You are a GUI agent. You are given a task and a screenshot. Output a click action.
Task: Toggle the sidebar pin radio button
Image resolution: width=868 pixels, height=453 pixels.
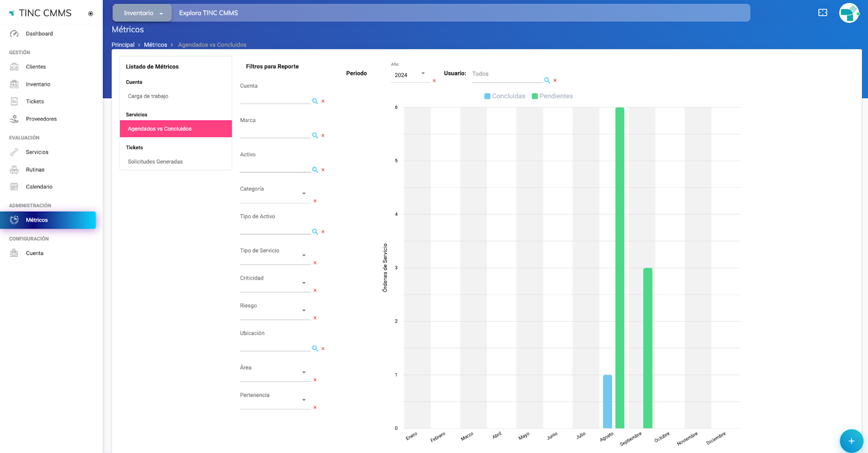click(91, 14)
